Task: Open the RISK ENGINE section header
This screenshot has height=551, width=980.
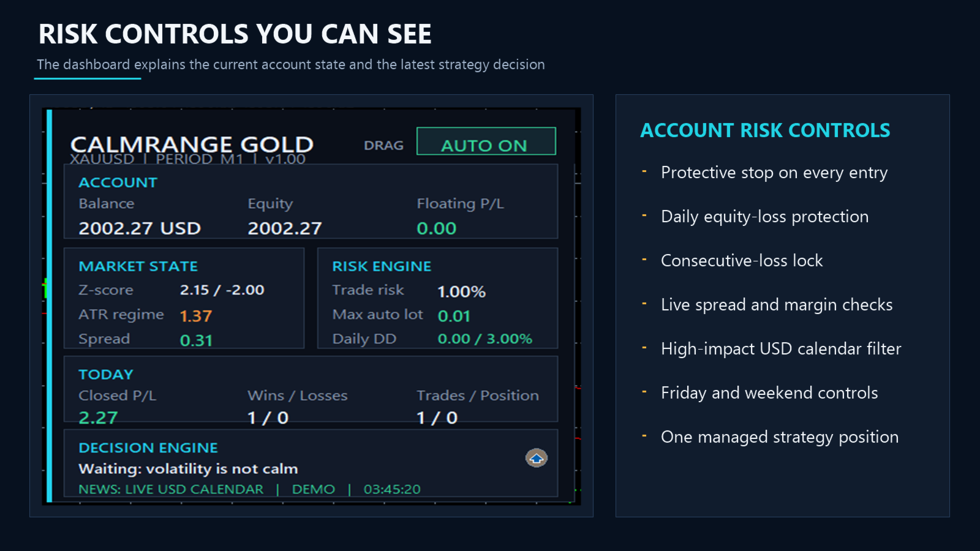Action: coord(382,266)
